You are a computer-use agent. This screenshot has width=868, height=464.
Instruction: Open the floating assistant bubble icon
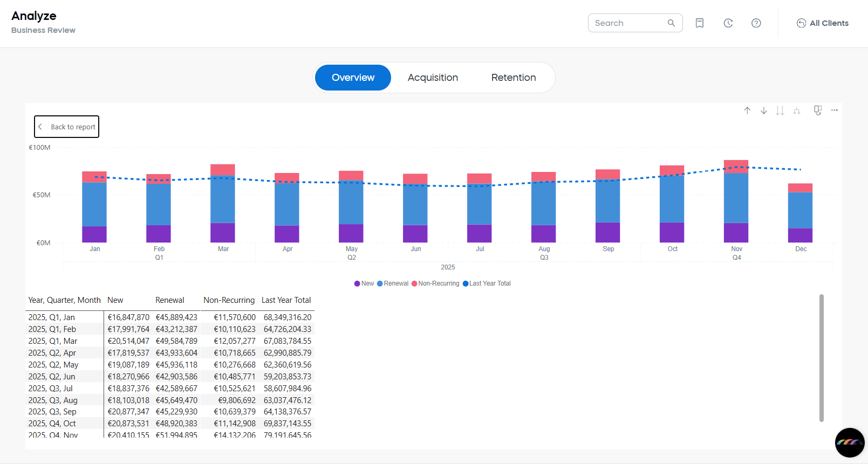coord(850,442)
